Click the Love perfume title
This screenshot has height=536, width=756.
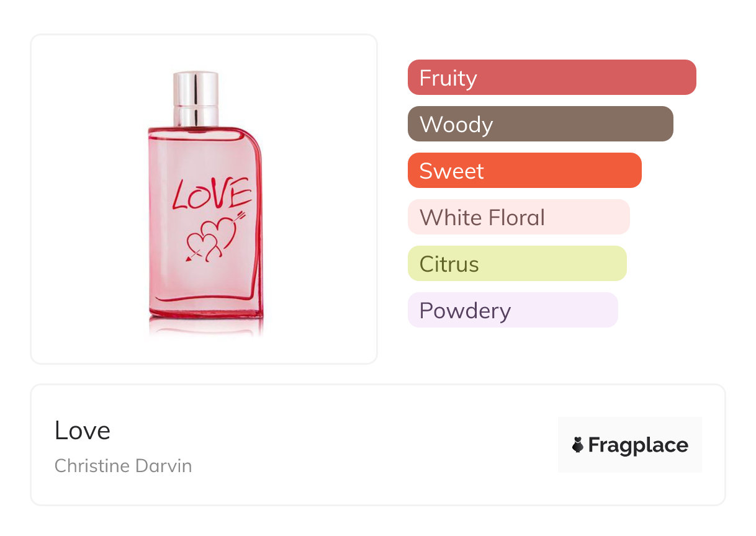pos(83,431)
